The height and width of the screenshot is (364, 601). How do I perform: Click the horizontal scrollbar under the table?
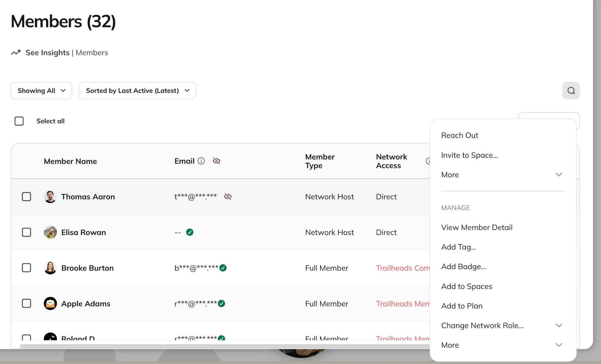[225, 346]
